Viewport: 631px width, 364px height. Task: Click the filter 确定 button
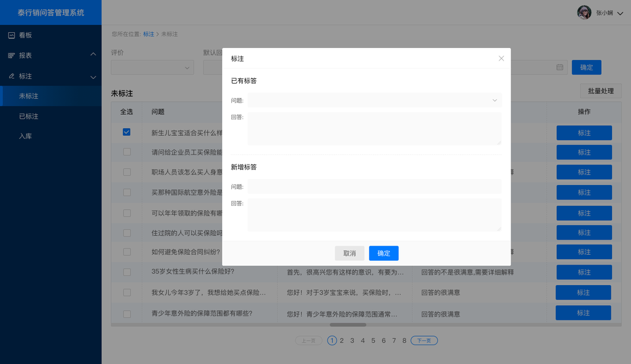point(586,67)
